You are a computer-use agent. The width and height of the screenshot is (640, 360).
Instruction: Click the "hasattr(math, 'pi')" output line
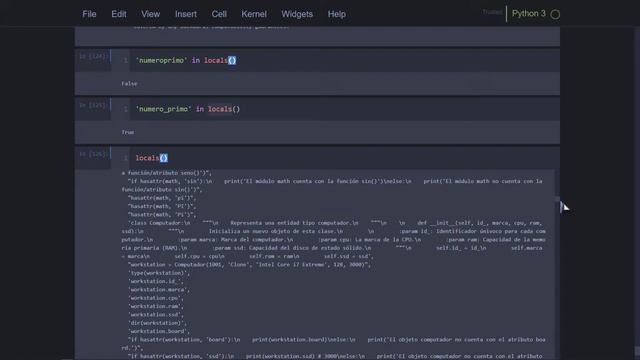[x=162, y=198]
